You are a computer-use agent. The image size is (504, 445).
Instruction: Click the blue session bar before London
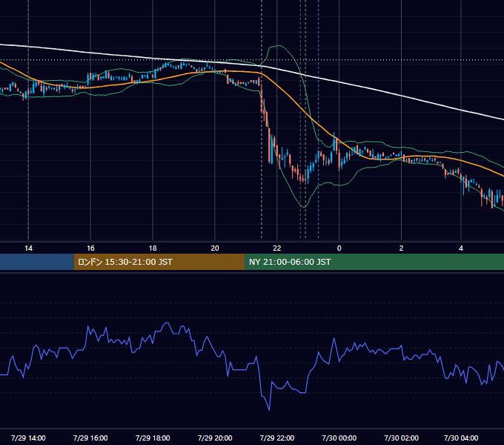(x=37, y=262)
